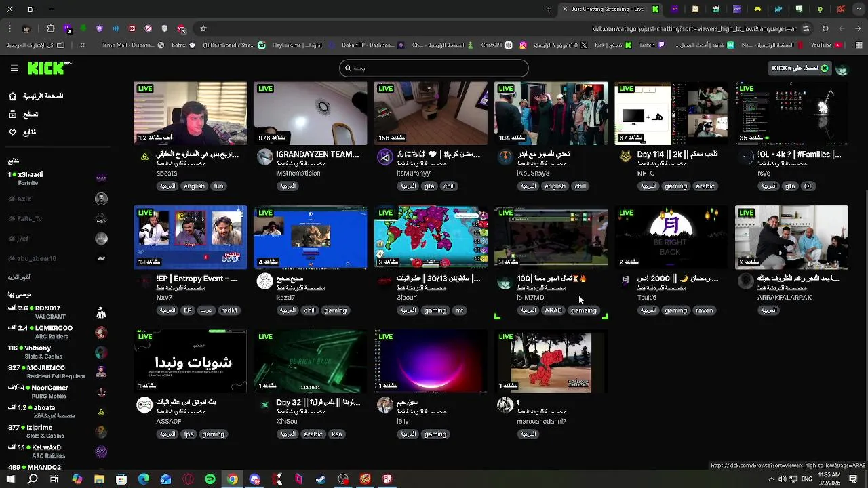This screenshot has height=488, width=868.
Task: Open Windows Start menu
Action: [11, 479]
